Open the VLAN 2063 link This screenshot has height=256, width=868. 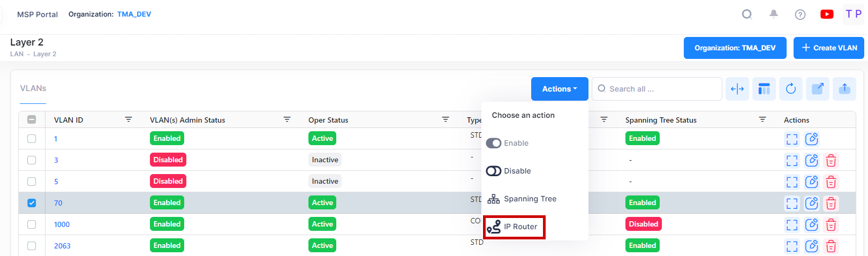(62, 246)
